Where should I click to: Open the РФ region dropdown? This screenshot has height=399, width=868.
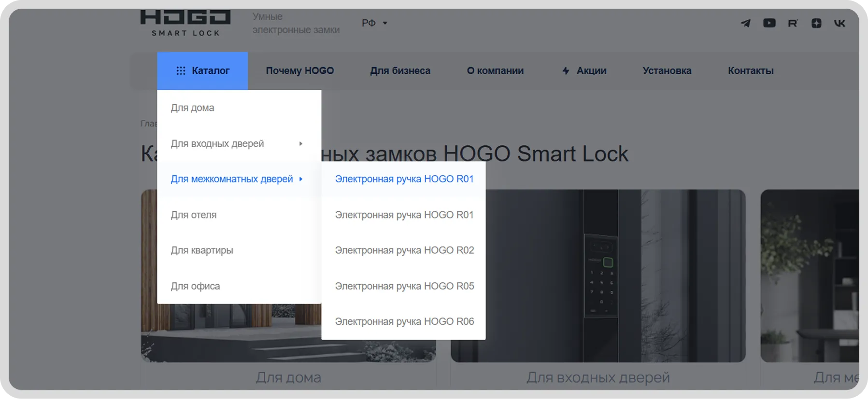374,23
